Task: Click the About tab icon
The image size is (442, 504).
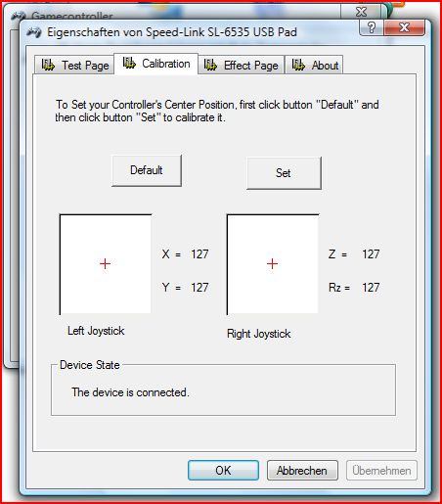Action: pos(298,65)
